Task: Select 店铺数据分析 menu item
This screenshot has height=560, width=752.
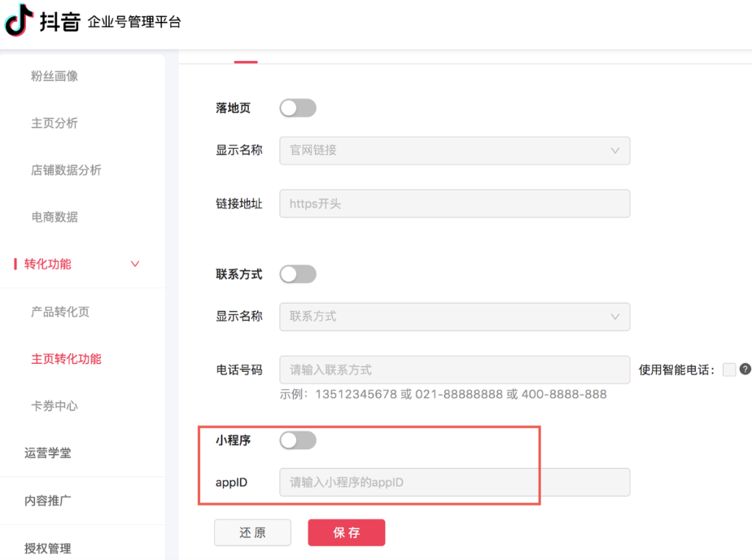Action: point(66,171)
